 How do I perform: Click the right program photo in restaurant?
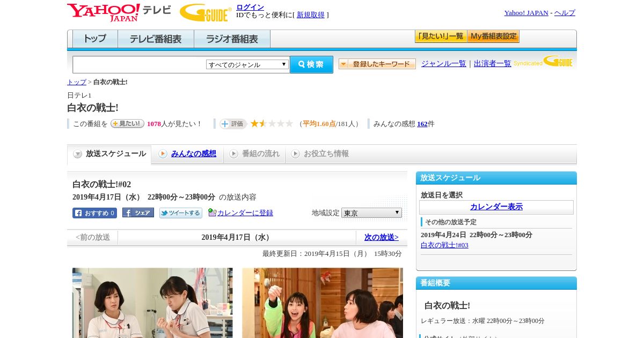pyautogui.click(x=323, y=303)
